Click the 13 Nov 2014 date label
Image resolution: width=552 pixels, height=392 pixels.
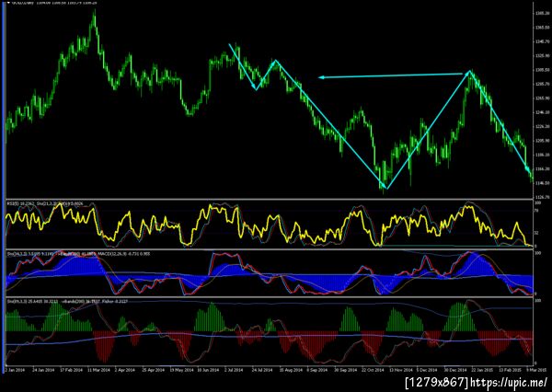point(400,370)
